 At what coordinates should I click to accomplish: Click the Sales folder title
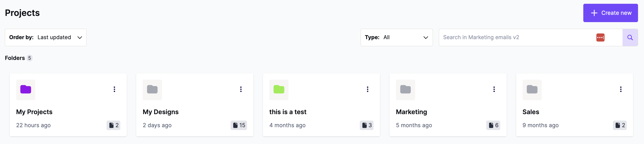pyautogui.click(x=531, y=112)
